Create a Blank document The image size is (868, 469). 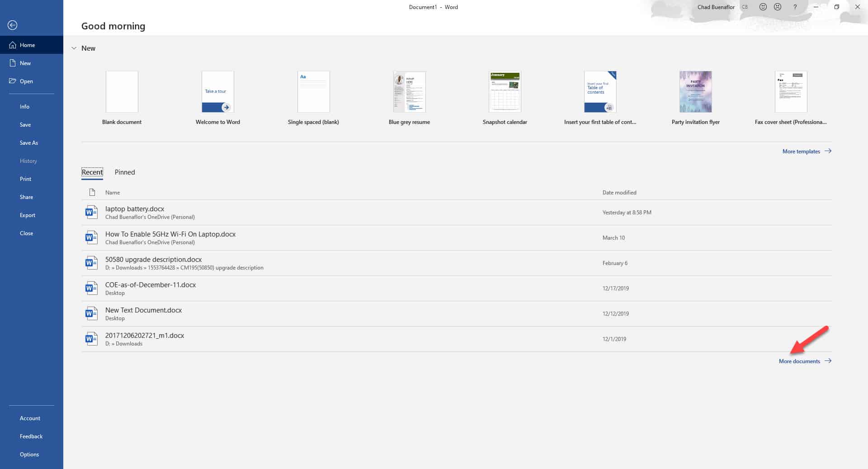pos(122,98)
